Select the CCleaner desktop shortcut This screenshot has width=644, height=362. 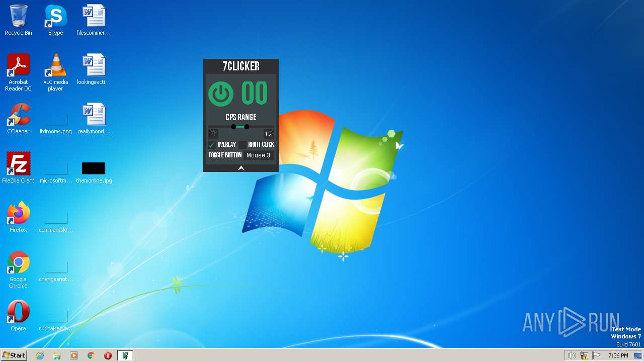click(x=18, y=119)
